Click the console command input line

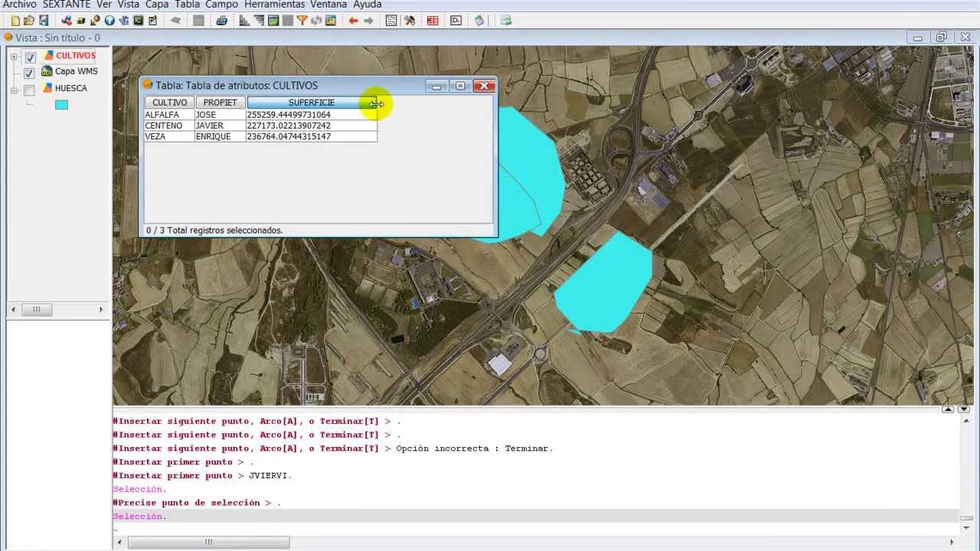click(x=536, y=529)
